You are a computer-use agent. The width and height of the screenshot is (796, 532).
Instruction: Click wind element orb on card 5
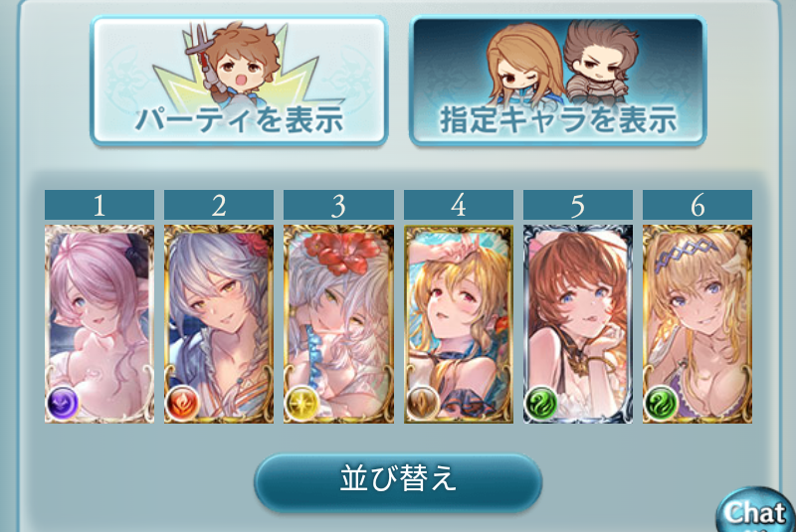pyautogui.click(x=541, y=403)
